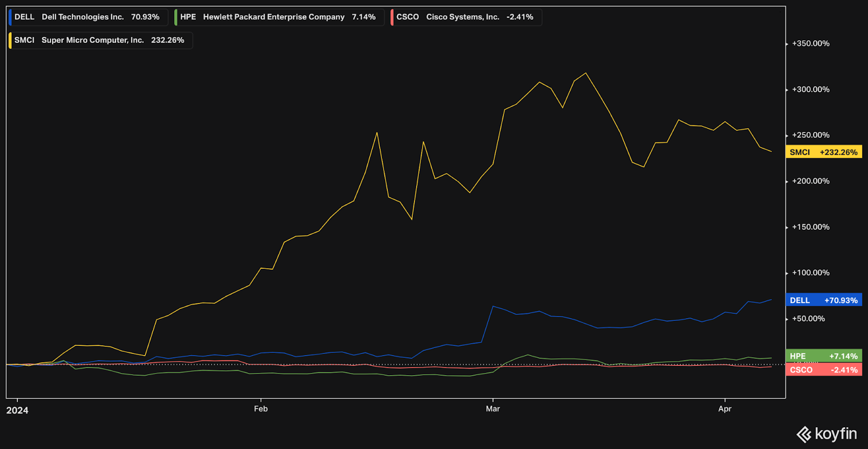This screenshot has width=868, height=449.
Task: Click the 7.14% value in HPE legend
Action: [363, 17]
